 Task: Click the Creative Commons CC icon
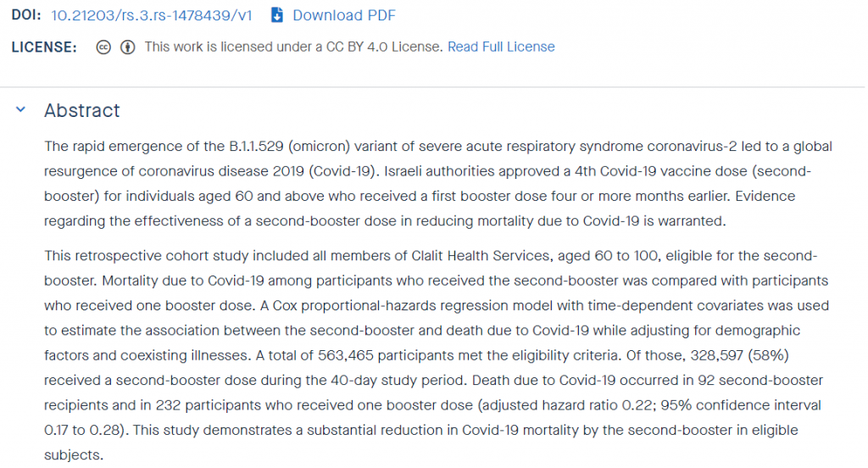[103, 47]
